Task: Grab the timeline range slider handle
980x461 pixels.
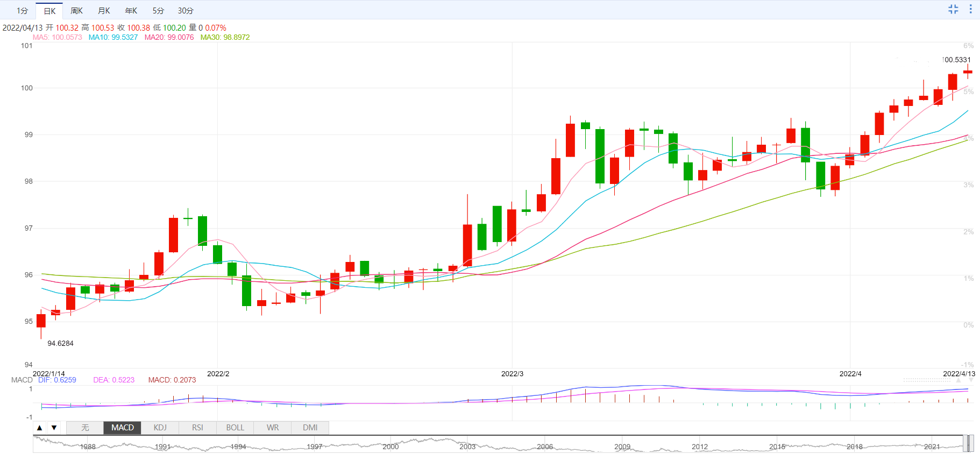Action: 968,443
